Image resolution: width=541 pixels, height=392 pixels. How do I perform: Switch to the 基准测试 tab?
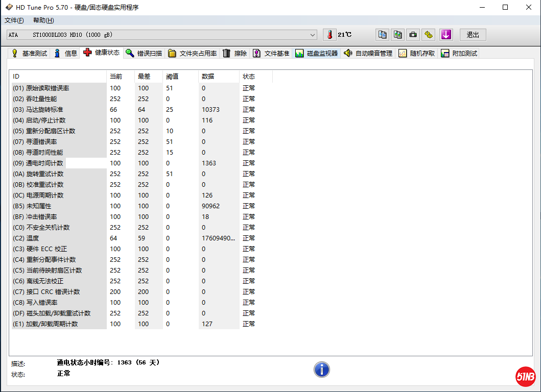[x=30, y=53]
